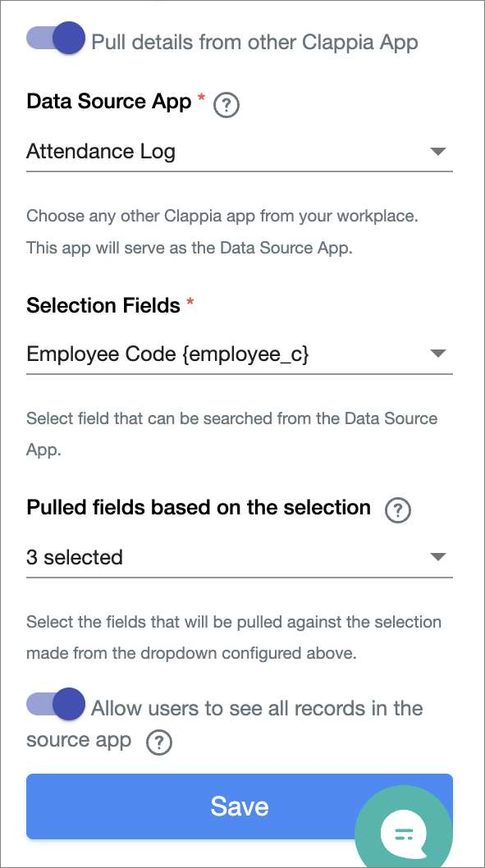
Task: Open help beside the see all records option
Action: [x=159, y=742]
